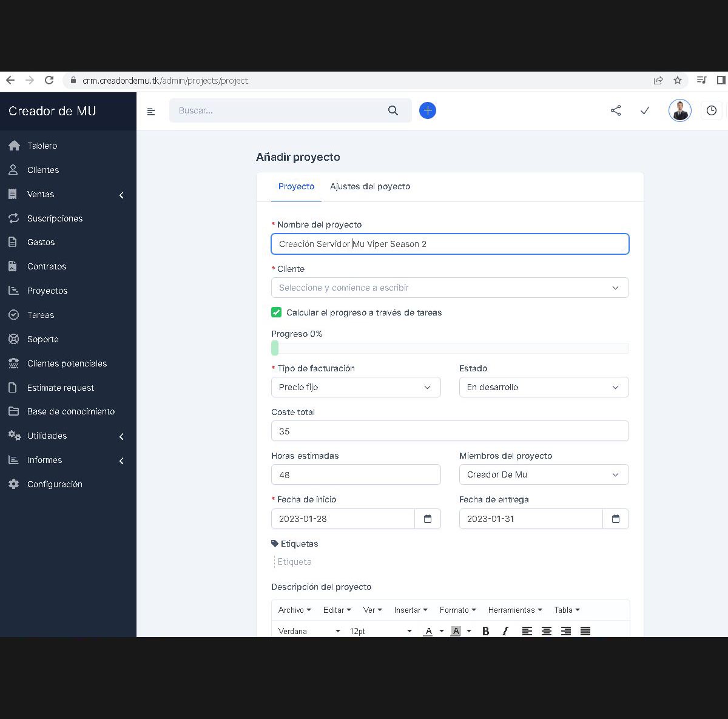This screenshot has width=728, height=719.
Task: Open the clock timers icon
Action: [x=712, y=110]
